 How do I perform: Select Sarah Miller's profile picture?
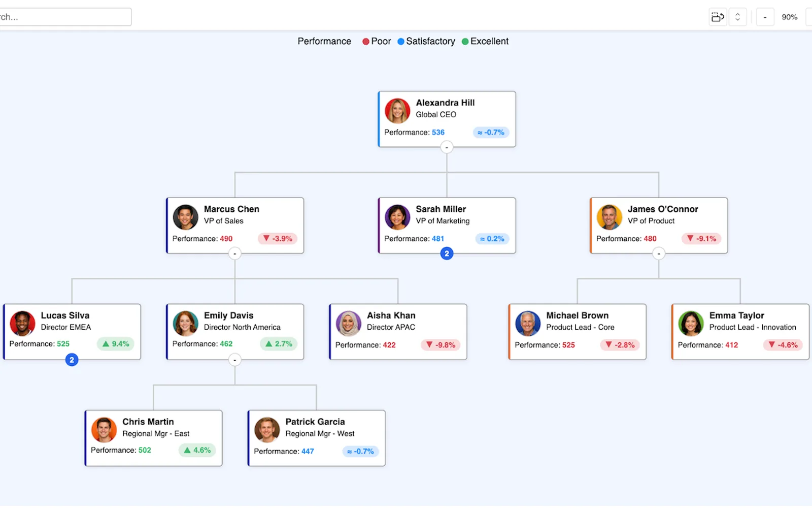pyautogui.click(x=397, y=217)
